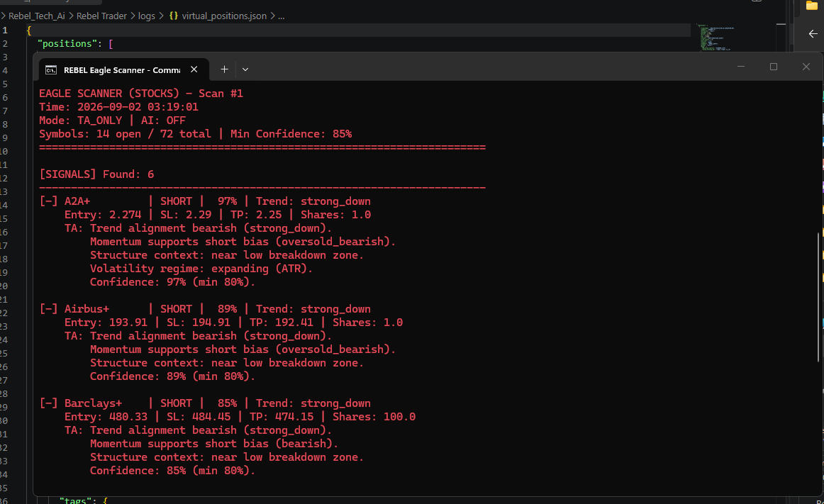Click the terminal window's vertical scrollbar

click(819, 298)
